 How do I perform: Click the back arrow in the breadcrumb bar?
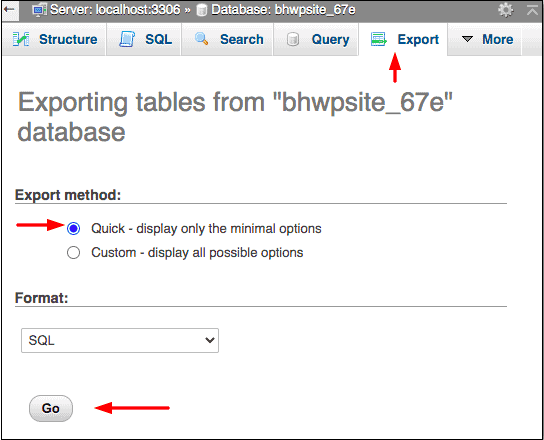pos(9,9)
